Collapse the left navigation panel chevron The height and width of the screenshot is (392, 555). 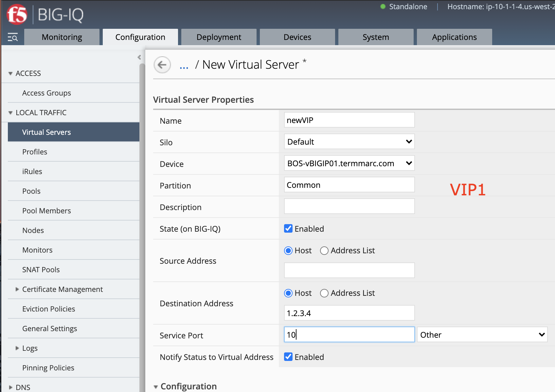139,57
